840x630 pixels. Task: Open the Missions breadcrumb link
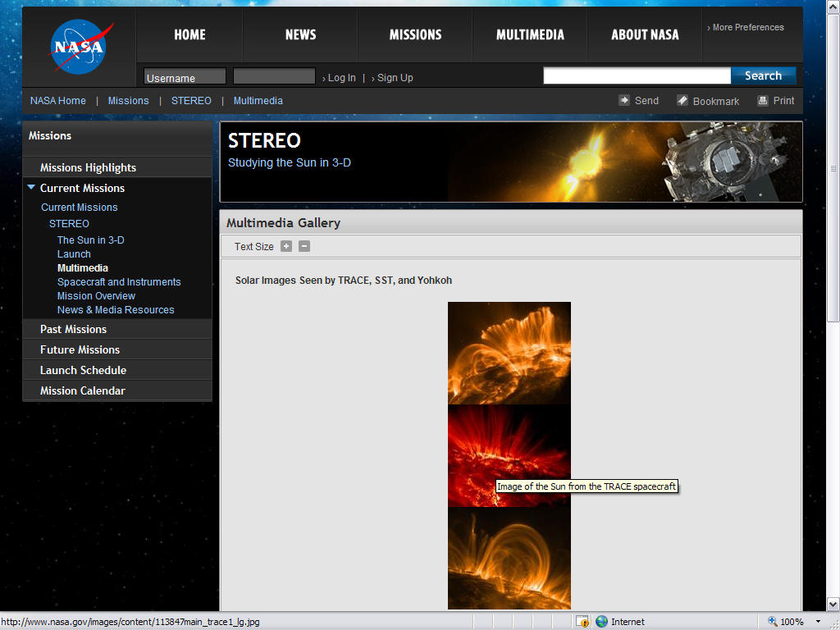click(129, 101)
